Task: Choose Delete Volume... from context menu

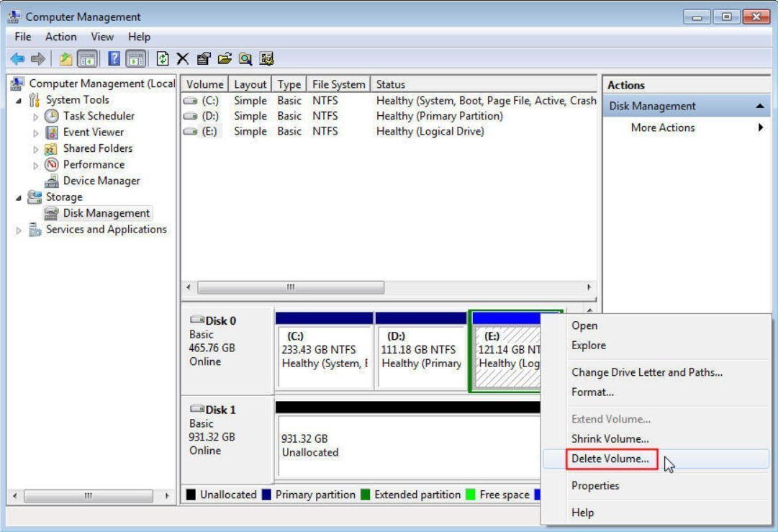Action: coord(656,459)
